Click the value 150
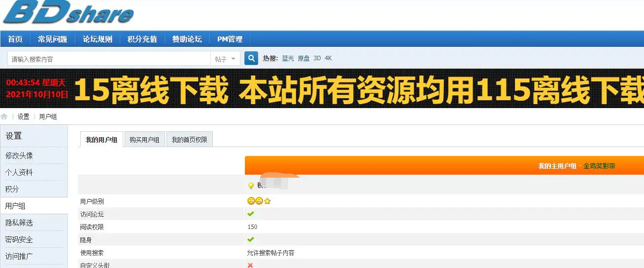Image resolution: width=644 pixels, height=268 pixels. point(252,227)
